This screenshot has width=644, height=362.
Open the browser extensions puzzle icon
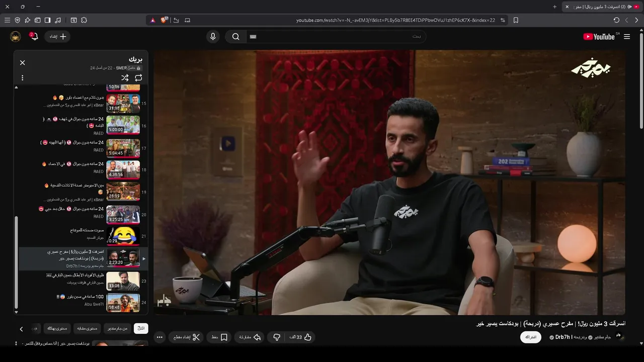pyautogui.click(x=84, y=20)
